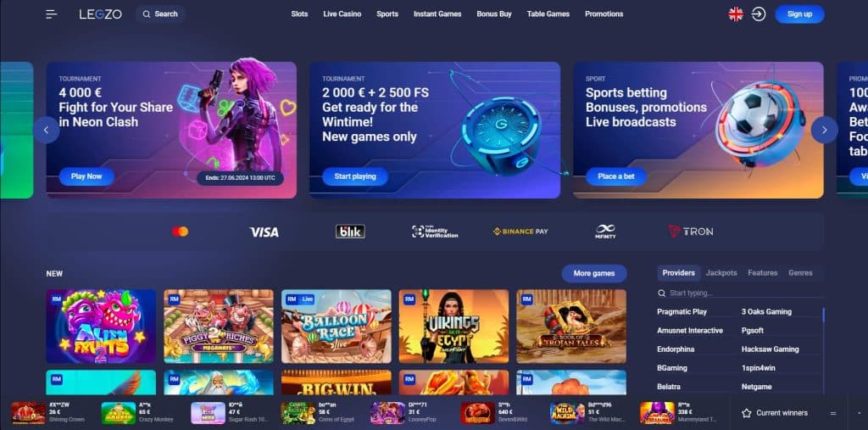868x430 pixels.
Task: Collapse the winners bar with the chevron
Action: (859, 413)
